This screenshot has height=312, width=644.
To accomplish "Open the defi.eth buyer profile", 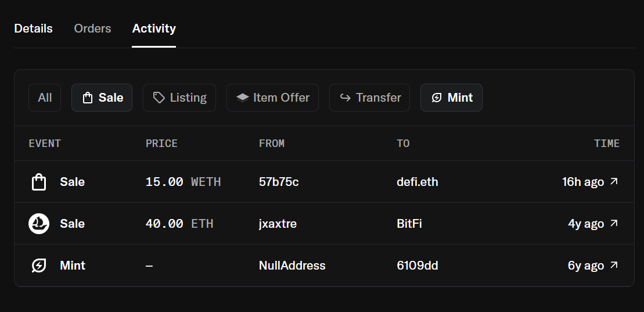I will click(x=417, y=182).
